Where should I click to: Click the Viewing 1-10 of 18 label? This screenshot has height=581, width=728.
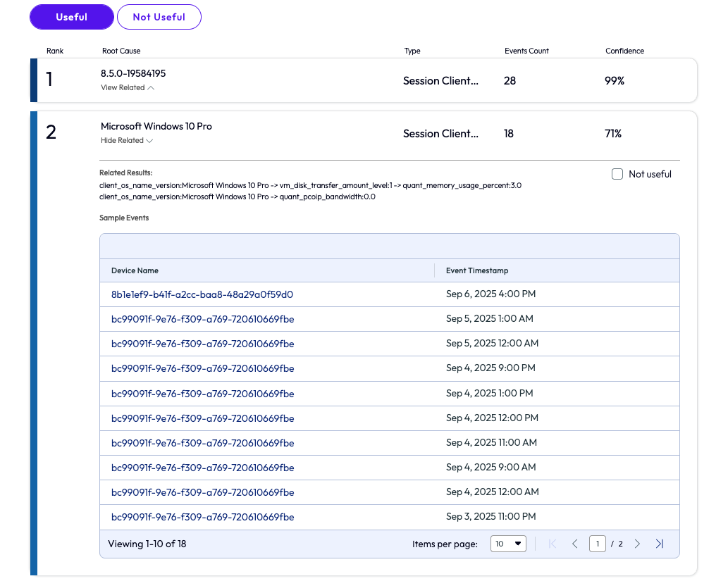(x=148, y=543)
